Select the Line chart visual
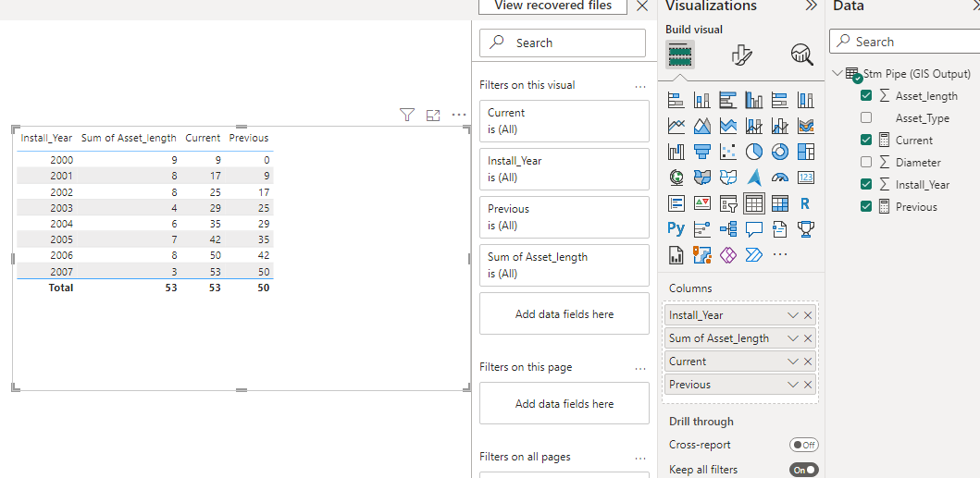The width and height of the screenshot is (980, 478). (676, 127)
